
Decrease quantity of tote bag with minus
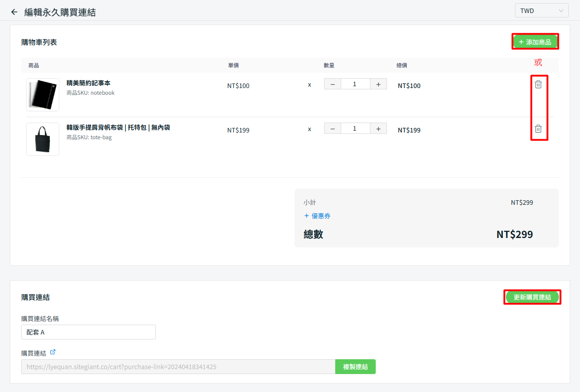[333, 129]
